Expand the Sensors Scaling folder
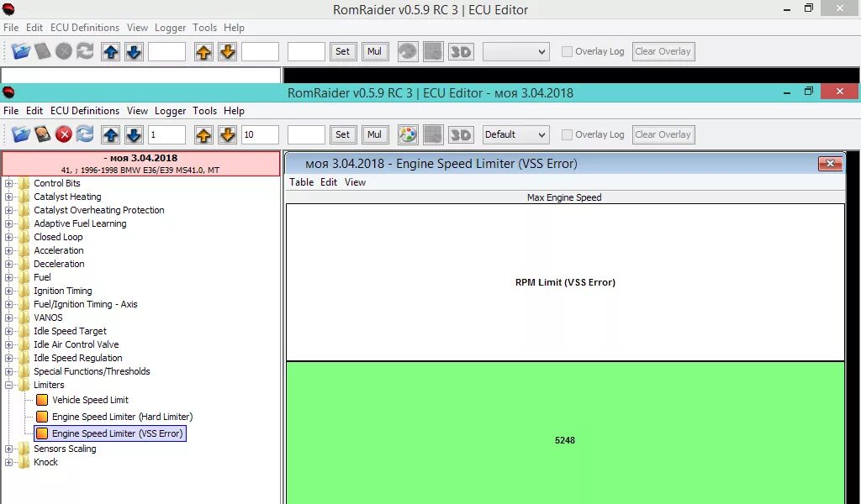This screenshot has width=861, height=504. [8, 449]
